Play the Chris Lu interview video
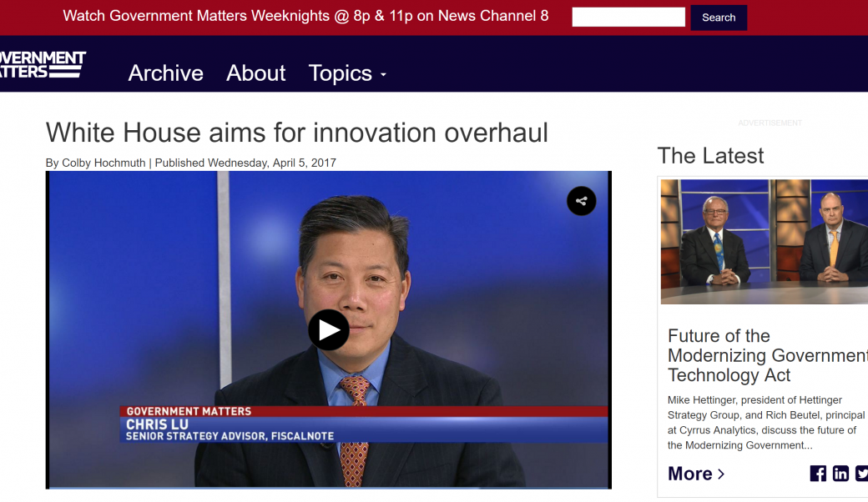The image size is (868, 502). coord(328,330)
